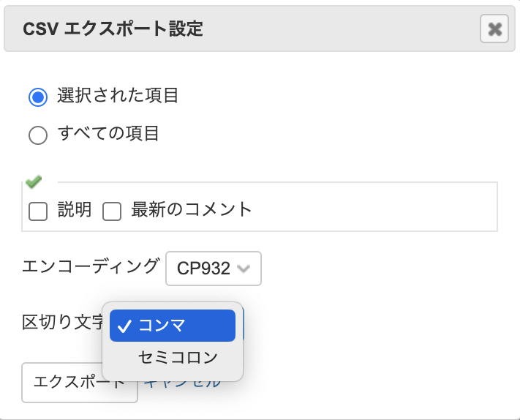The height and width of the screenshot is (420, 520).
Task: Click the green check-all tick icon
Action: [x=33, y=181]
